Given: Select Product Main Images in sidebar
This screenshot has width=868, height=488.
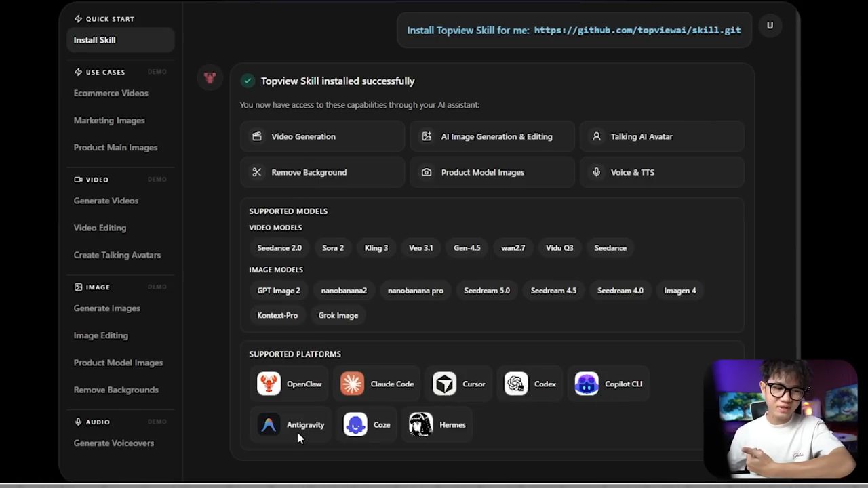Looking at the screenshot, I should point(115,147).
